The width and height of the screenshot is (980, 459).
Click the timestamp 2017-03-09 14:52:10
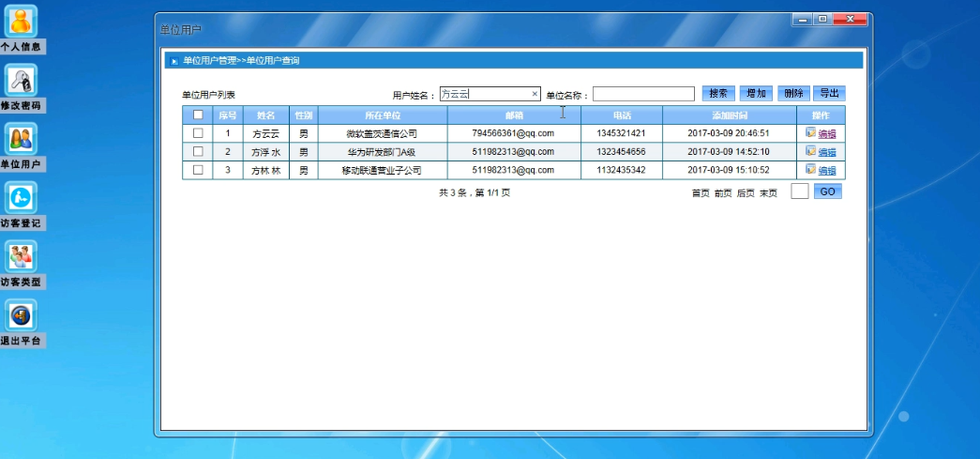point(729,151)
